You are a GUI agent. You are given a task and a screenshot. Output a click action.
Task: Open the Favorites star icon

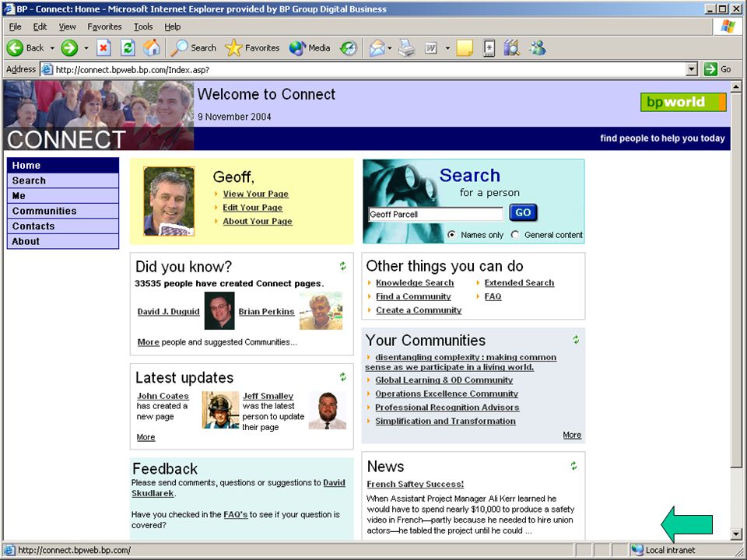tap(233, 47)
